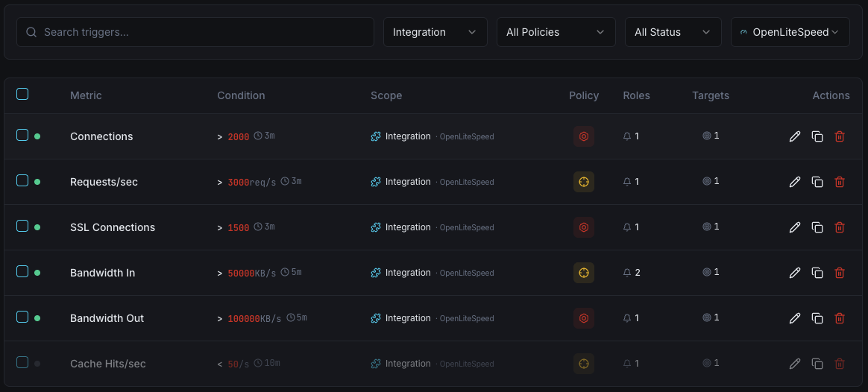Click the 1500 threshold value
Screen dimensions: 868x392
click(x=239, y=228)
